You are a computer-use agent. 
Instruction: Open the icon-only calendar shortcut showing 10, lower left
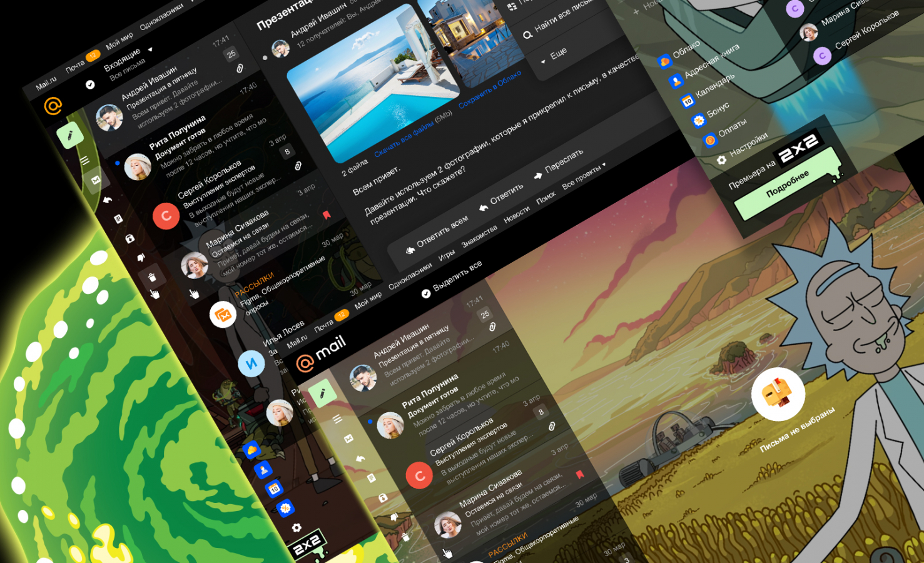pyautogui.click(x=275, y=489)
